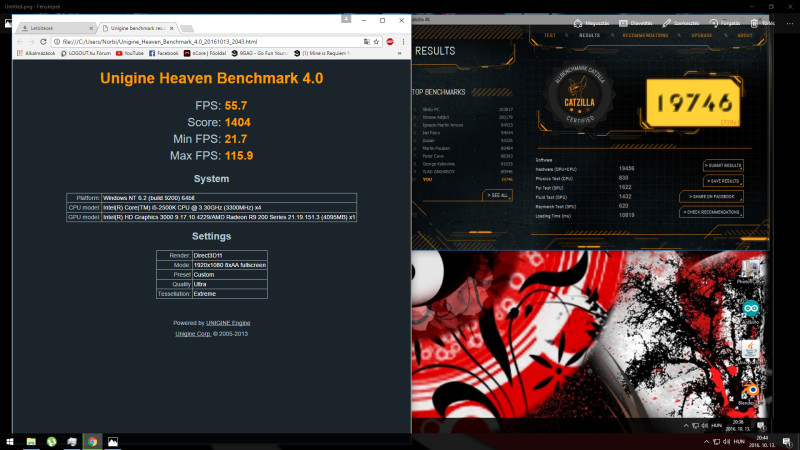Viewport: 800px width, 450px height.
Task: Follow the Unigine Corp. link
Action: pos(193,334)
